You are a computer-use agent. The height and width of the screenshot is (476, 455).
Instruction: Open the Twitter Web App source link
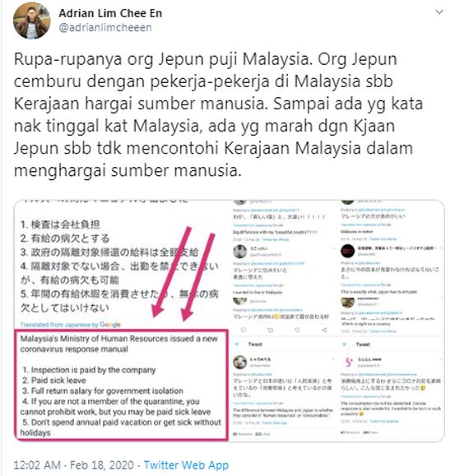pos(186,465)
